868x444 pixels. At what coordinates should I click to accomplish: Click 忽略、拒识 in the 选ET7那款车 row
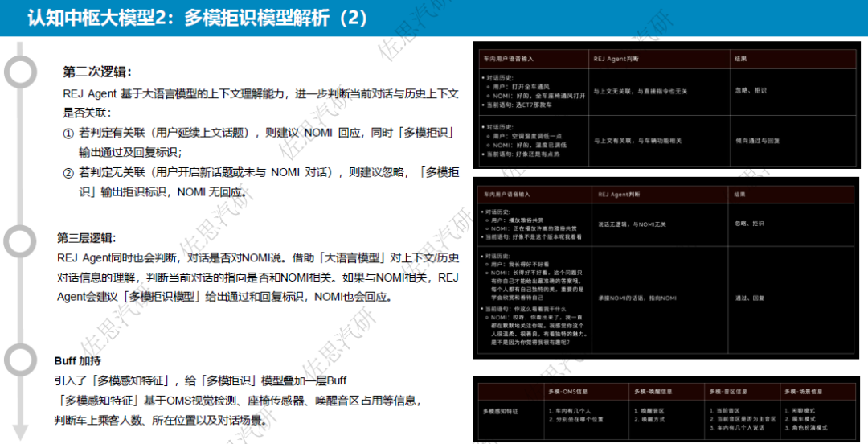pyautogui.click(x=751, y=90)
